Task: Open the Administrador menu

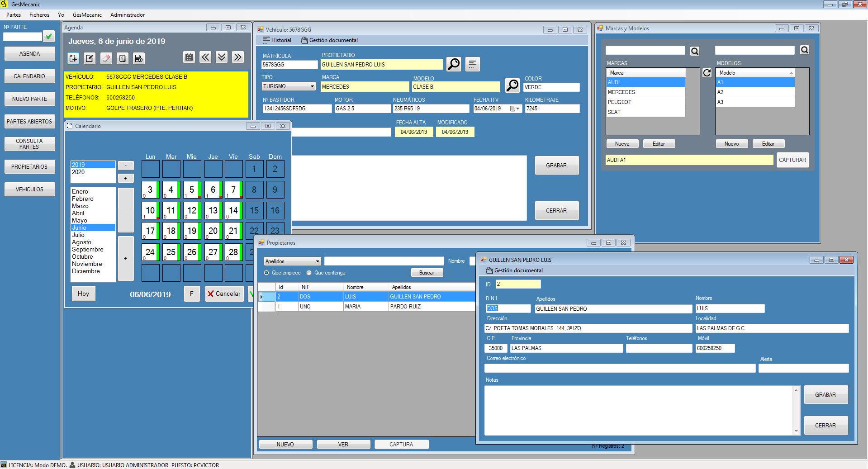Action: coord(128,15)
